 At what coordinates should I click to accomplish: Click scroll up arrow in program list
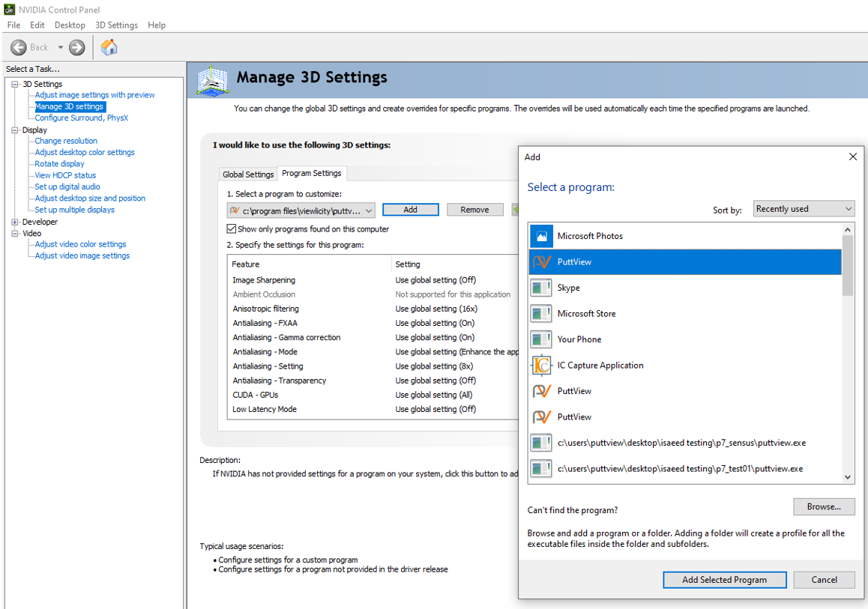point(848,229)
